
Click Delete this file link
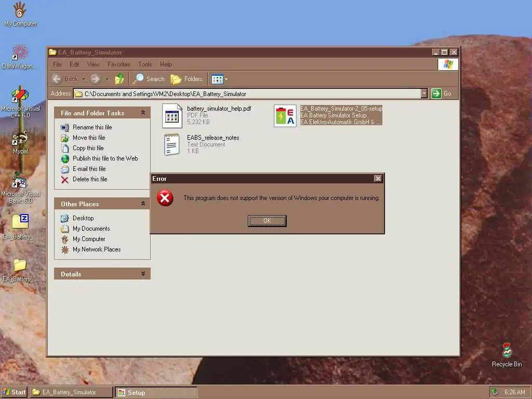pos(90,179)
